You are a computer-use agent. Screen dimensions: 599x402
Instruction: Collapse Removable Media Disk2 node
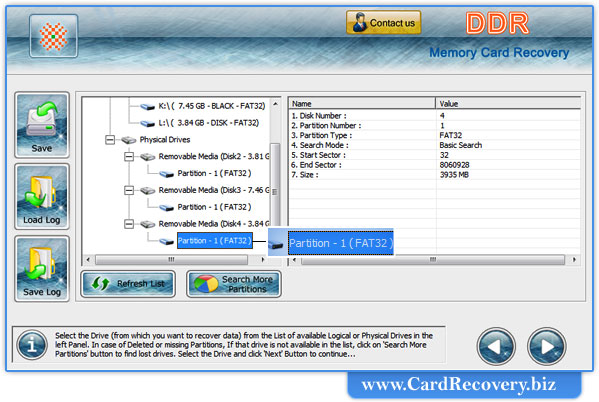coord(129,156)
